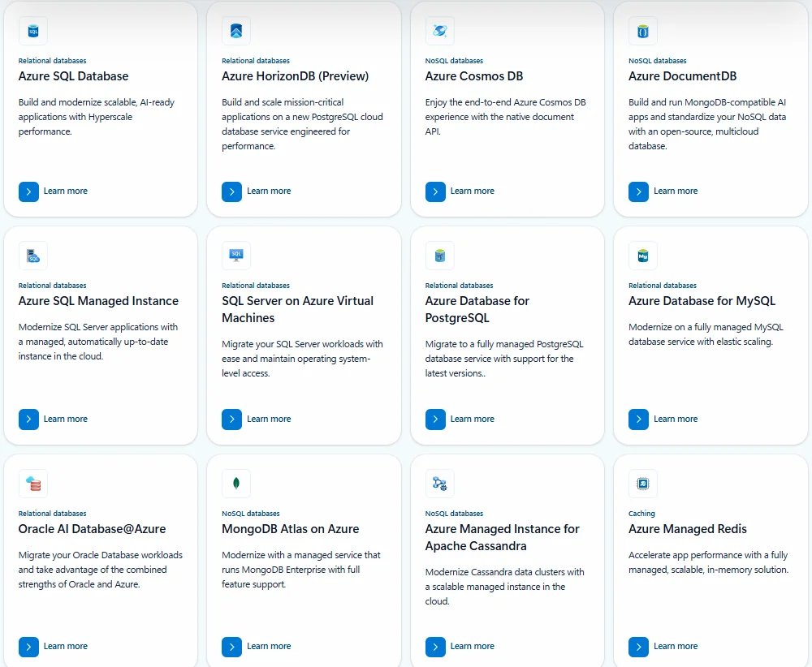Click the Azure SQL Database product icon
Screen dimensions: 812x667
(33, 31)
